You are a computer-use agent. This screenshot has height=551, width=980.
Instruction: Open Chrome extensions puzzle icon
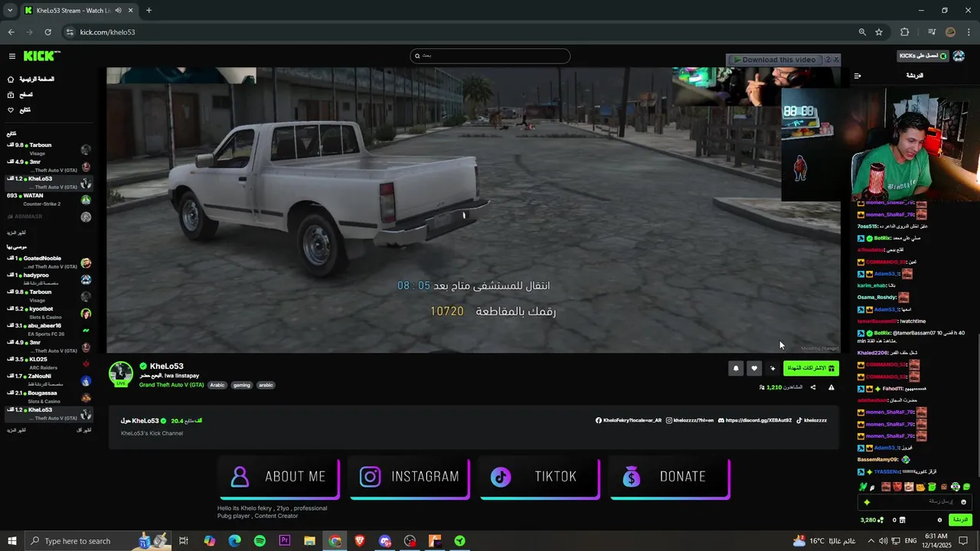[904, 32]
